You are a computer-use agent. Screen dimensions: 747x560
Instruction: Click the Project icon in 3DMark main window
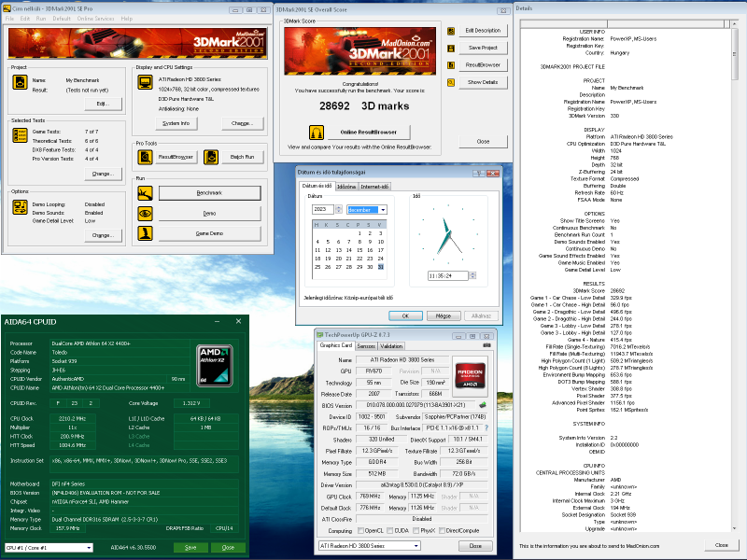(x=20, y=82)
